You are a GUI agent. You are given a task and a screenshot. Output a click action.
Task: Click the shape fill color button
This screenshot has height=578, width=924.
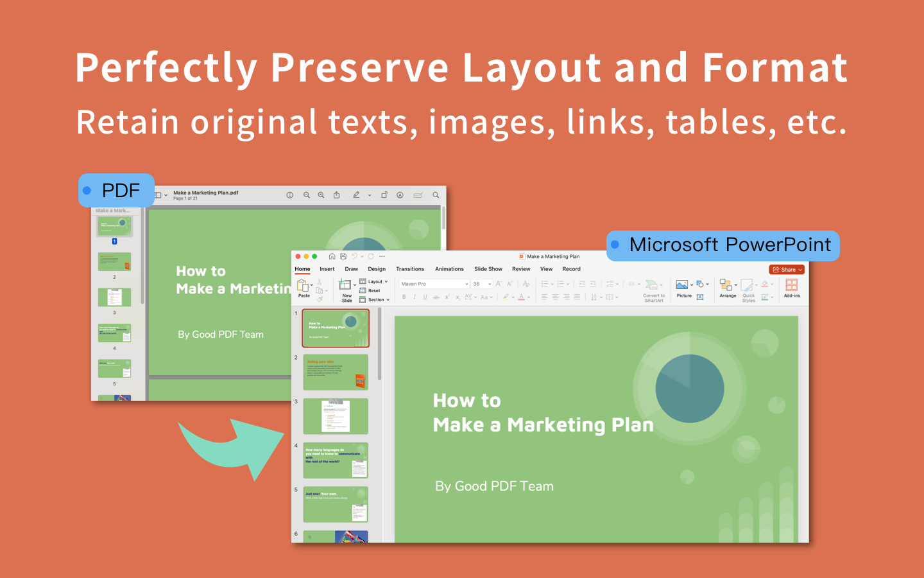tap(765, 284)
